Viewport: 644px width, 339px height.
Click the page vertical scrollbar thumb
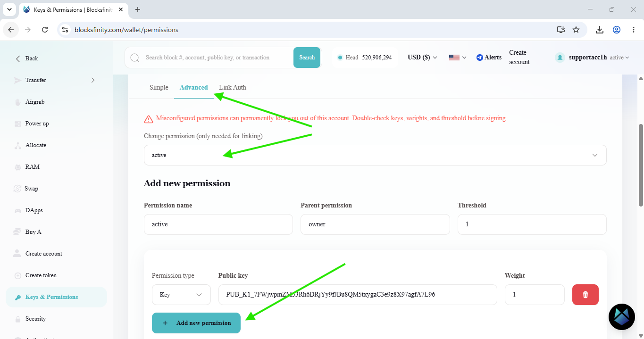point(640,165)
